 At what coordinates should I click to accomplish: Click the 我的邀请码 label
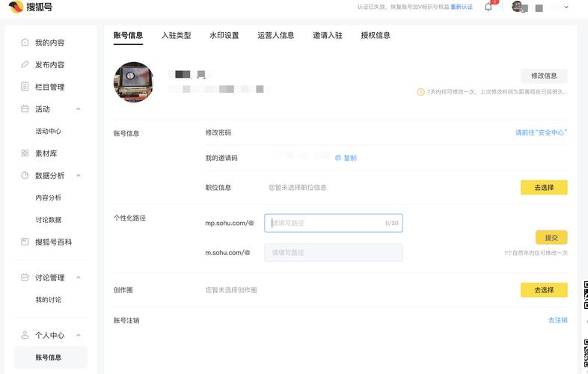click(x=221, y=158)
